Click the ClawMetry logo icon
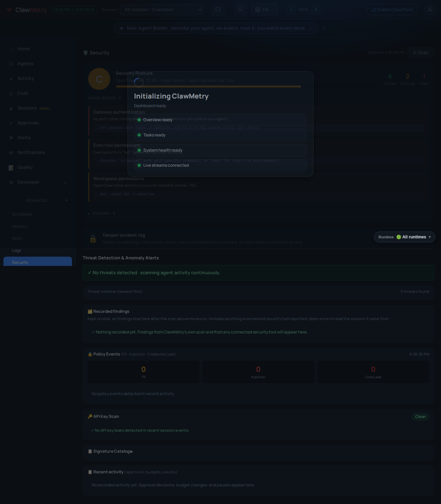441x504 pixels. (x=9, y=10)
